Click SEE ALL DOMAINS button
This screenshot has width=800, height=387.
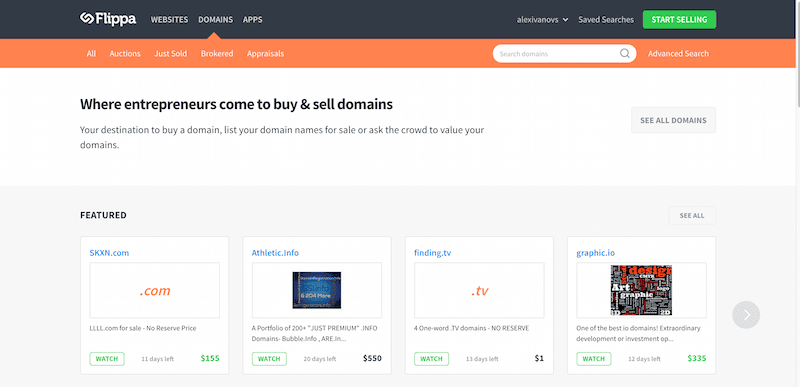673,120
